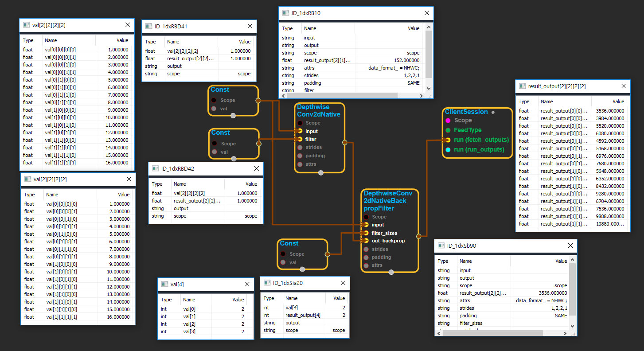Click the filter_sizes pin on BackpropFilter node
Viewport: 644px width, 351px height.
click(366, 233)
